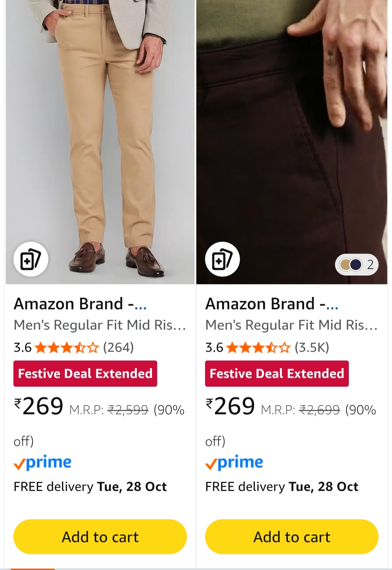
Task: Tap the prime logo under the ₹2,599 M.R.P. item
Action: [x=43, y=463]
